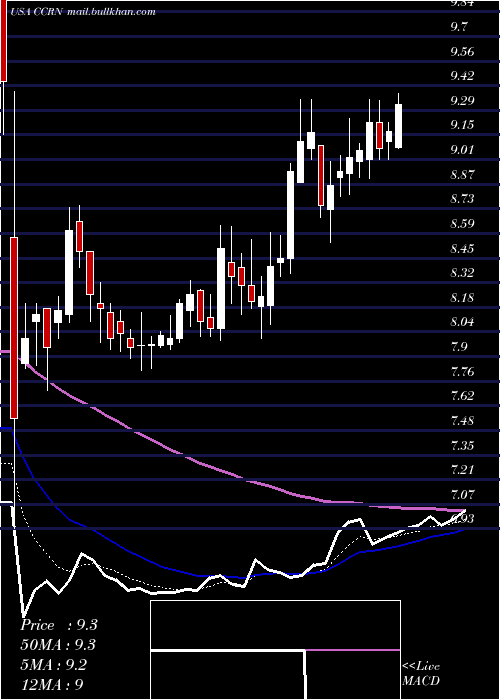Click the MACD mini-chart panel at the bottom
The width and height of the screenshot is (500, 700).
point(275,650)
